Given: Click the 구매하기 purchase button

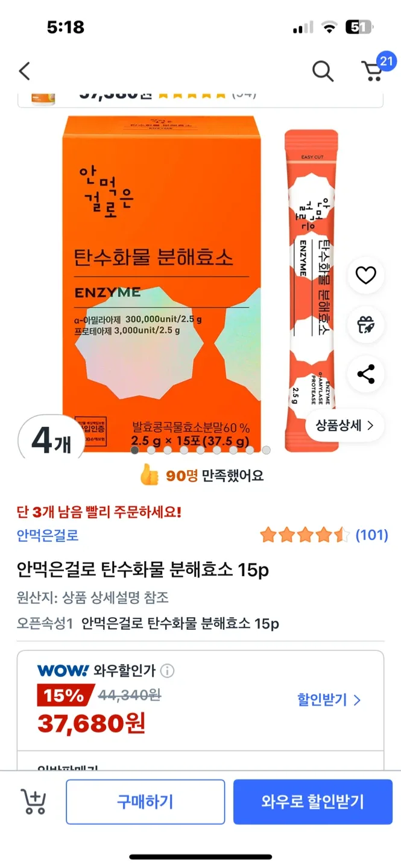Looking at the screenshot, I should (x=145, y=802).
